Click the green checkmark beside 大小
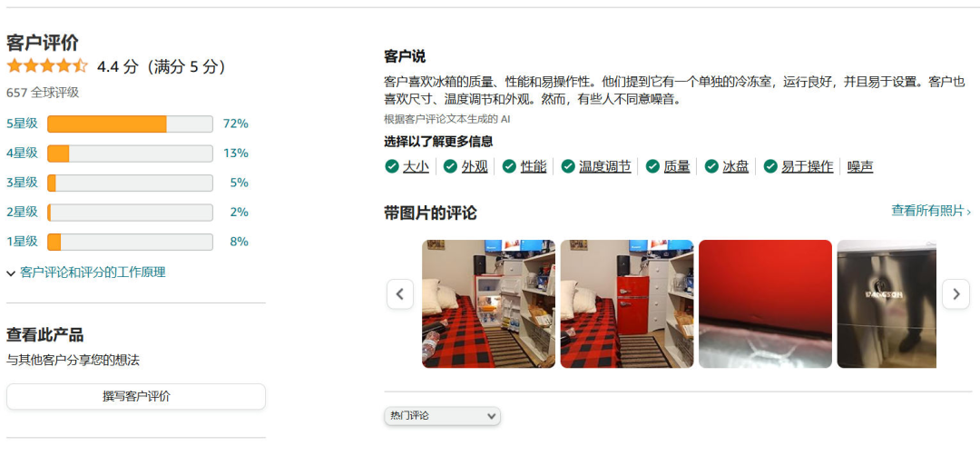The image size is (980, 456). [392, 166]
